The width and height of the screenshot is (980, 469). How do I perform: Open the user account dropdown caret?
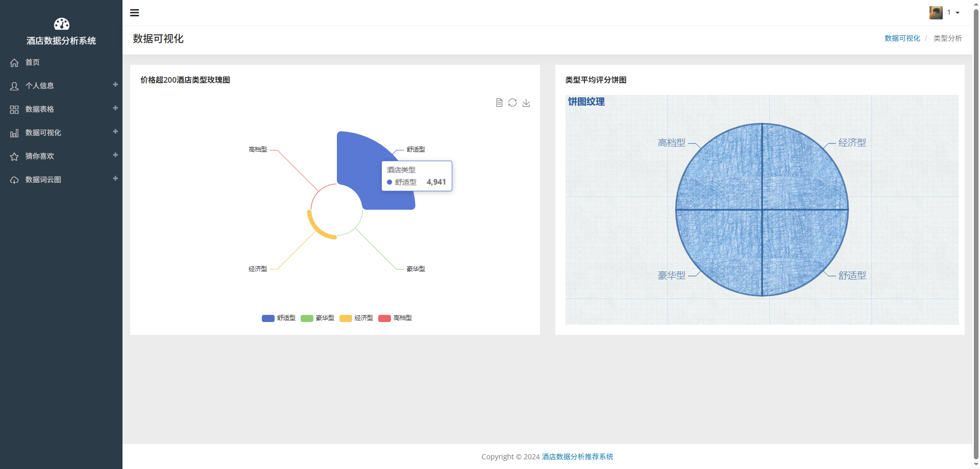tap(958, 13)
